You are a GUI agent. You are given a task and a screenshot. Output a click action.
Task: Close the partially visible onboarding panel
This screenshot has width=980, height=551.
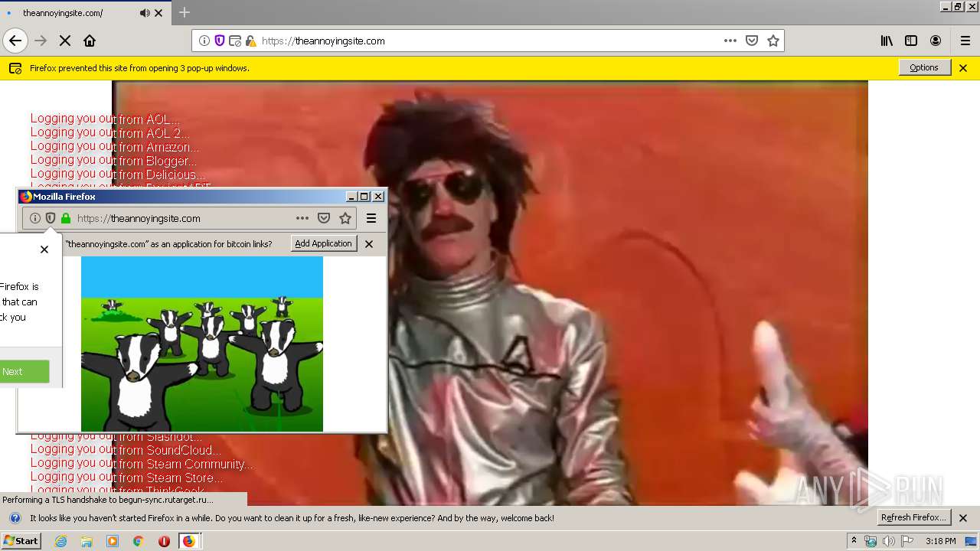click(x=44, y=249)
